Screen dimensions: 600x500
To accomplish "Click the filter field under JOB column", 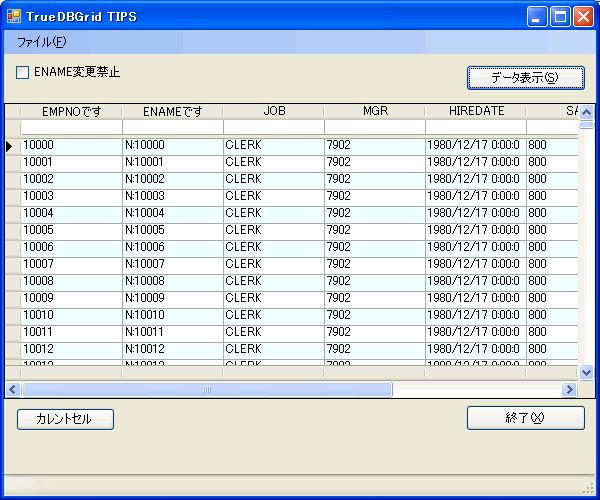I will pos(273,127).
